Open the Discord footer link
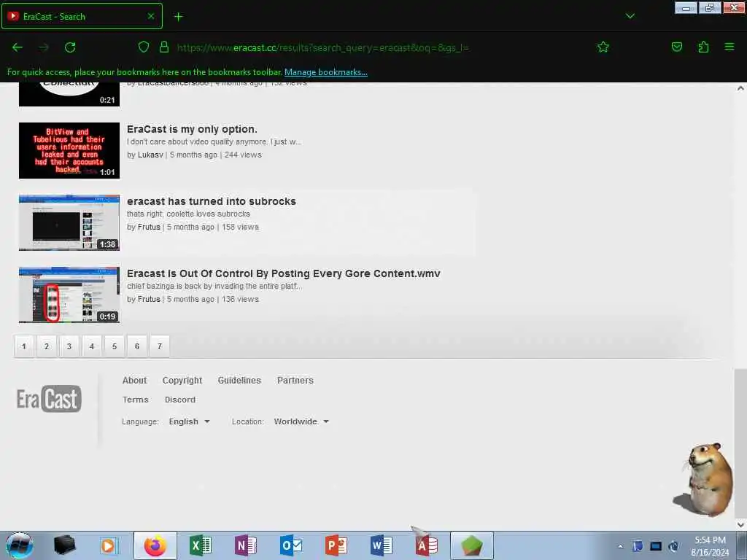The width and height of the screenshot is (747, 560). pos(180,400)
